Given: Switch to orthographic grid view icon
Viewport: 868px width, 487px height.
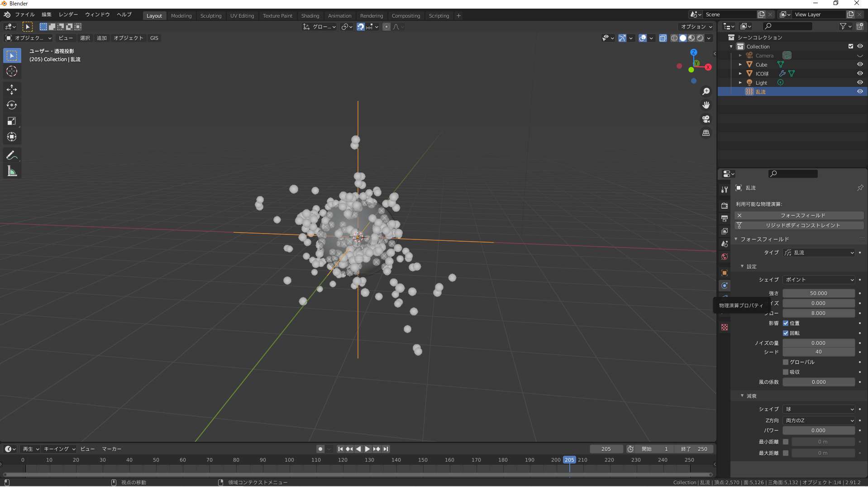Looking at the screenshot, I should [x=706, y=133].
